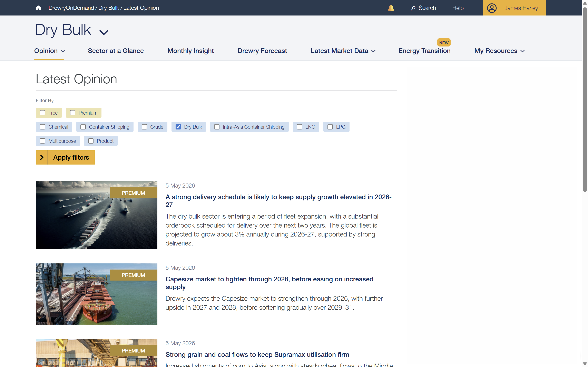
Task: Uncheck the Dry Bulk filter
Action: [178, 127]
